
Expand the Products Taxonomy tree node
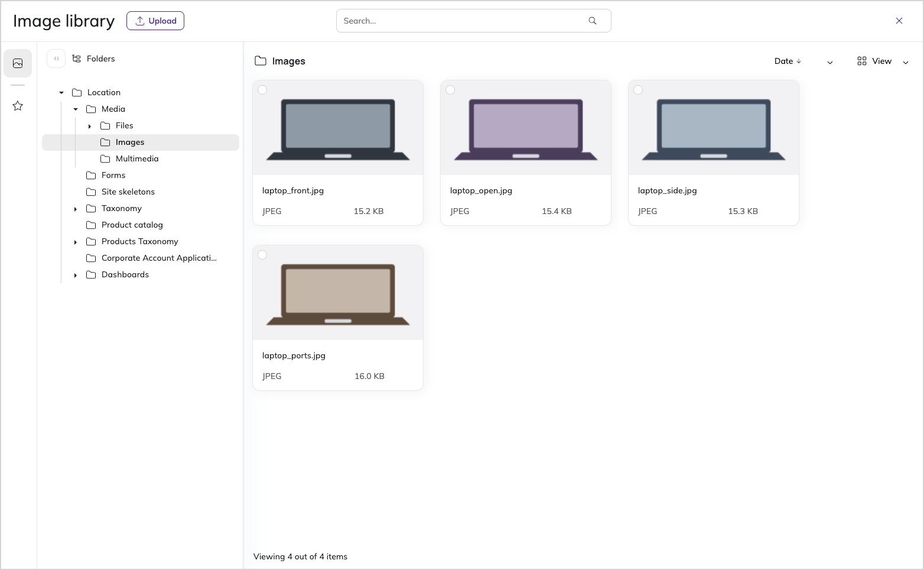[x=76, y=242]
